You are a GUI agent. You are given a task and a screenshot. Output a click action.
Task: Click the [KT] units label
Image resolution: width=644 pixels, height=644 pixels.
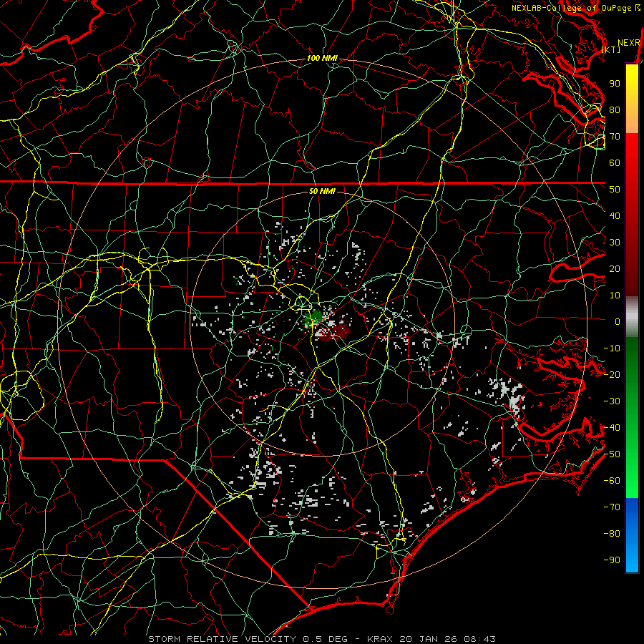coord(611,49)
